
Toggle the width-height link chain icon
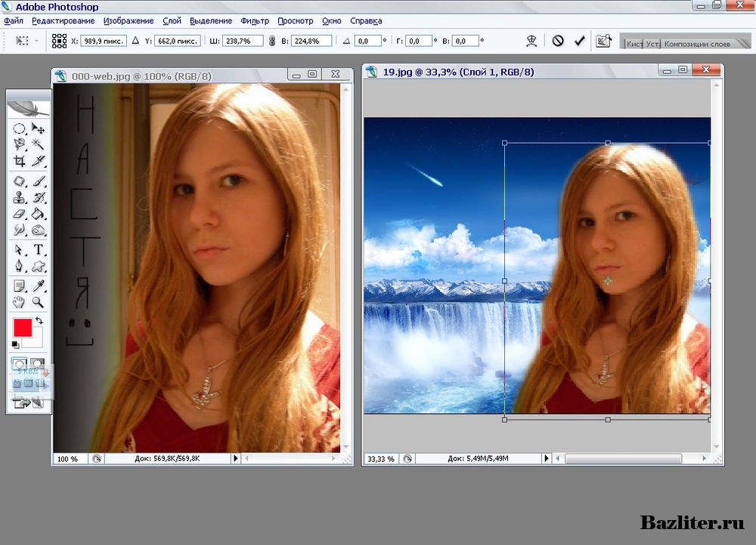tap(272, 41)
